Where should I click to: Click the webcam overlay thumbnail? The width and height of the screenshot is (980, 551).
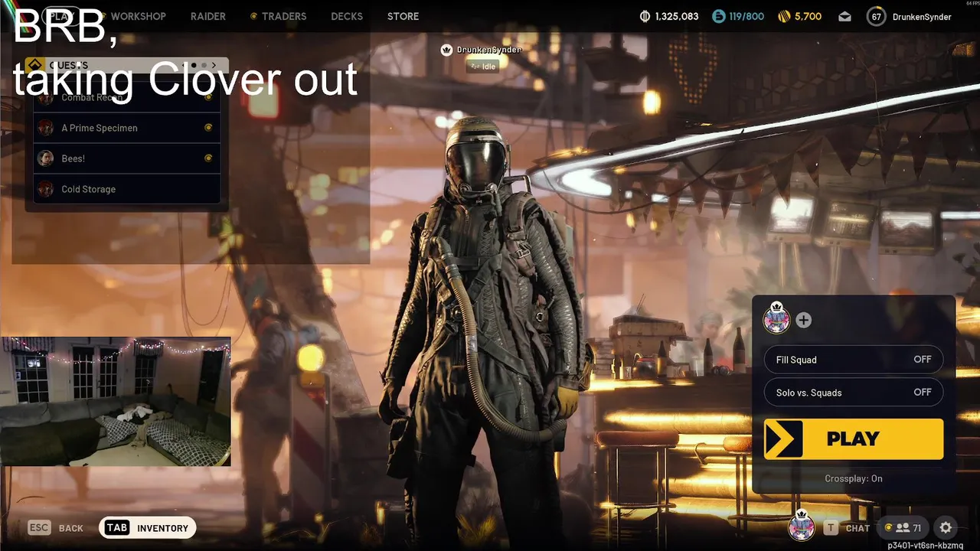tap(116, 401)
